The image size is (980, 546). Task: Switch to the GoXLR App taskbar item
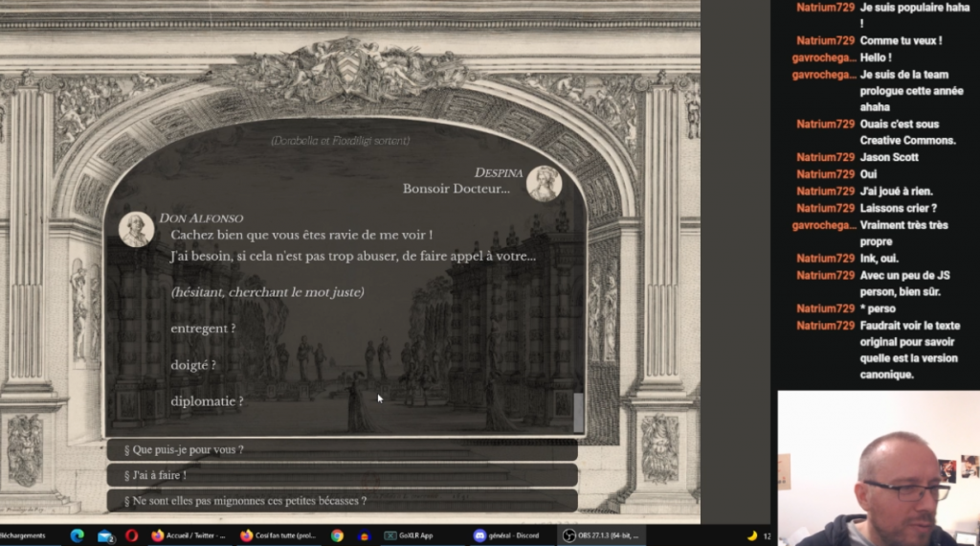[409, 535]
